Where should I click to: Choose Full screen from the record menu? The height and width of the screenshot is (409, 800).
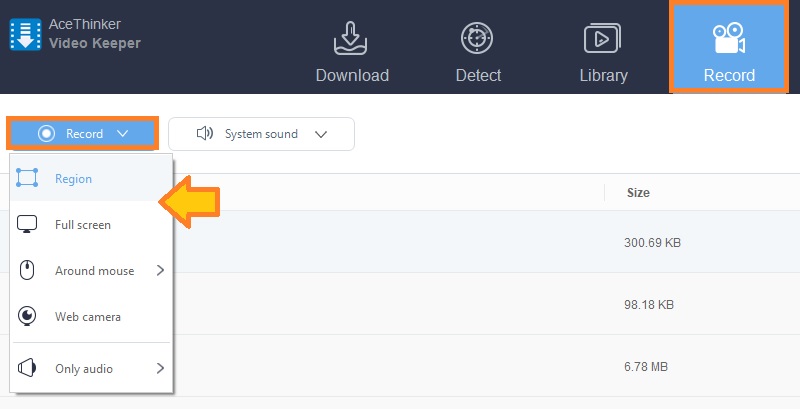[83, 225]
